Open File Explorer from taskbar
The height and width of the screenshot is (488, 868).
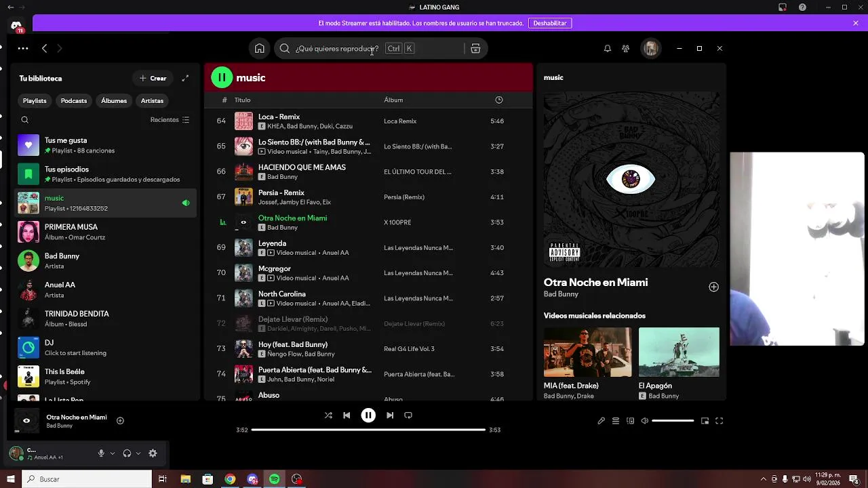coord(185,479)
